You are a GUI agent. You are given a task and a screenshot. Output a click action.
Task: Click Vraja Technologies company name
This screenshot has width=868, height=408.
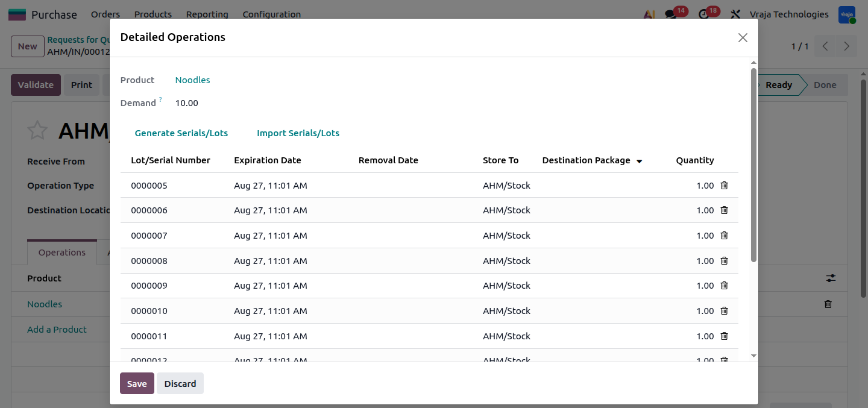(789, 14)
